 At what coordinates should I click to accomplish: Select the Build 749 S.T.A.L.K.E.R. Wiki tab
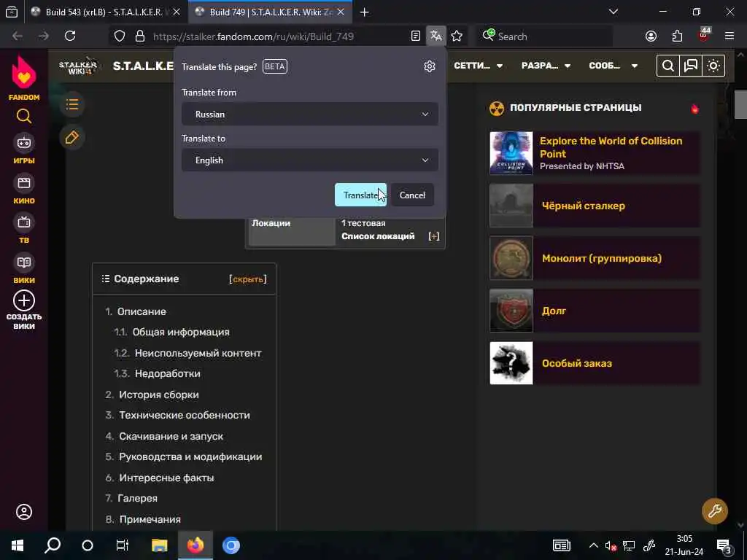271,12
